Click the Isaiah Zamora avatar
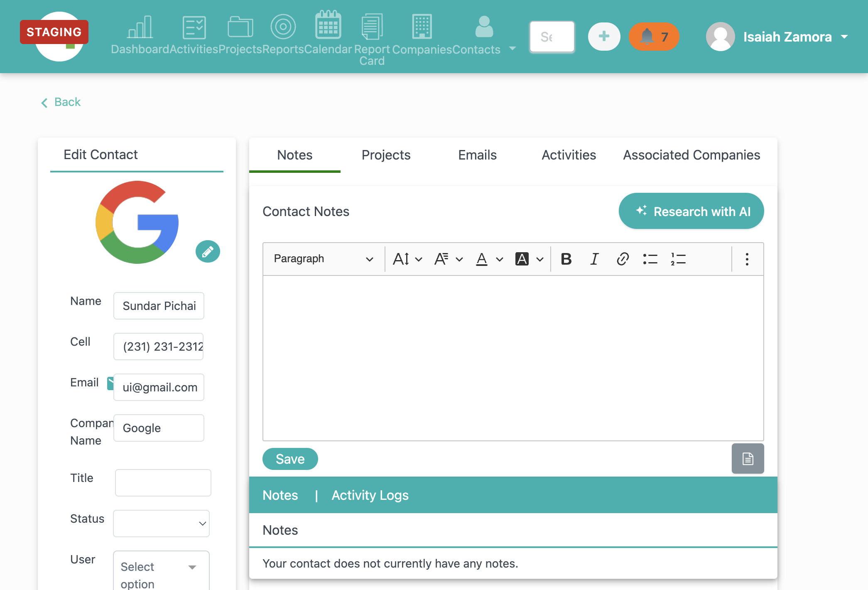The width and height of the screenshot is (868, 590). [720, 37]
